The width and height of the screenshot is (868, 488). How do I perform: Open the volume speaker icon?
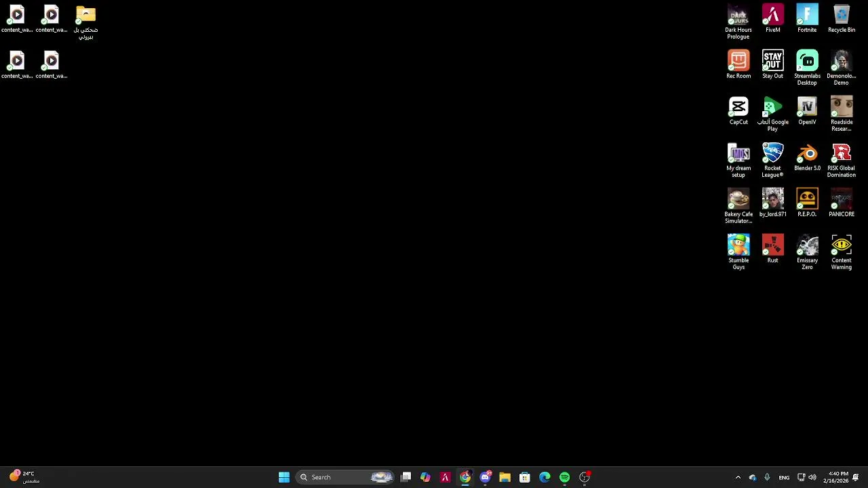(x=812, y=477)
